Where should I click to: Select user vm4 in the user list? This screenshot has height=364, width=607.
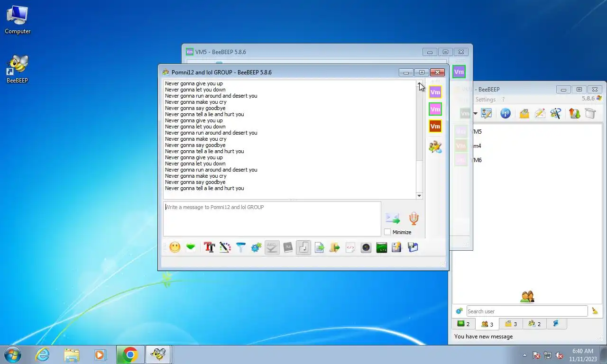point(528,146)
